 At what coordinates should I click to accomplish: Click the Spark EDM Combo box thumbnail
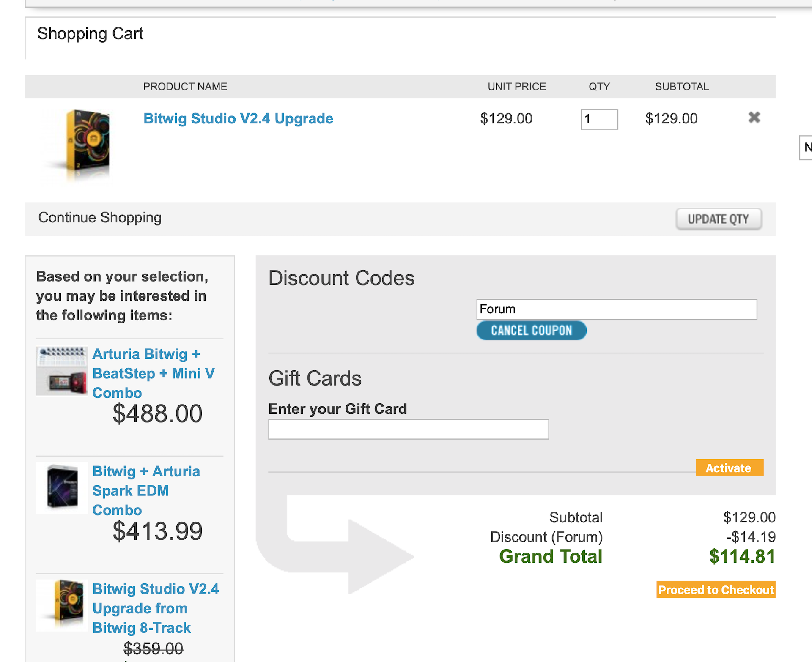[x=62, y=488]
